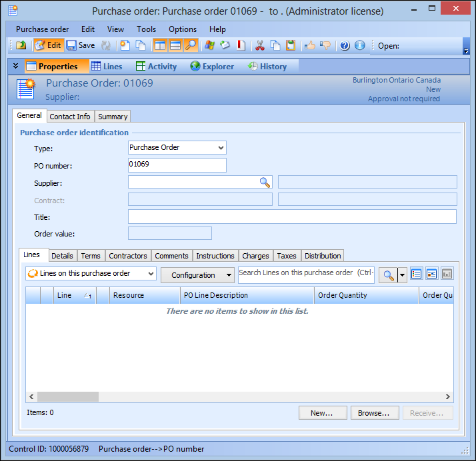Toggle Edit mode in the toolbar
The height and width of the screenshot is (461, 476).
coord(47,45)
